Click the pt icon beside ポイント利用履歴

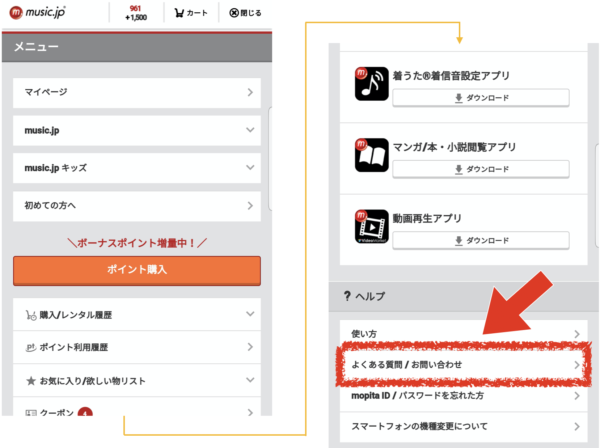(x=31, y=347)
